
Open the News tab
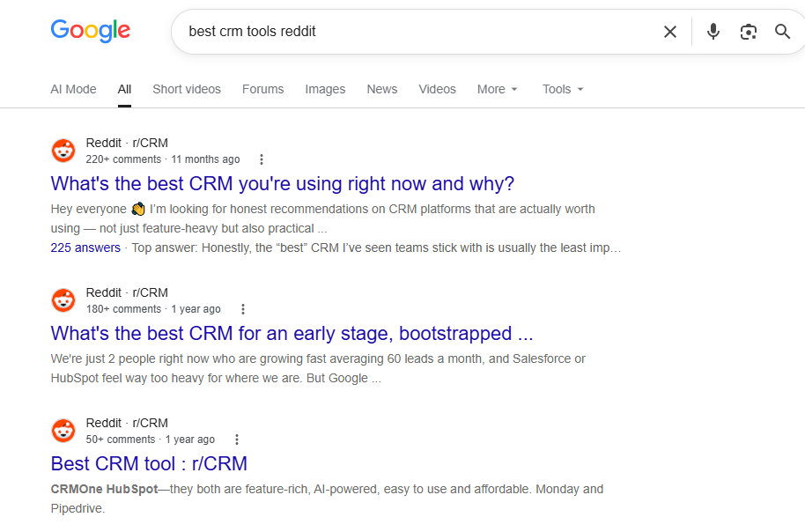pyautogui.click(x=382, y=89)
